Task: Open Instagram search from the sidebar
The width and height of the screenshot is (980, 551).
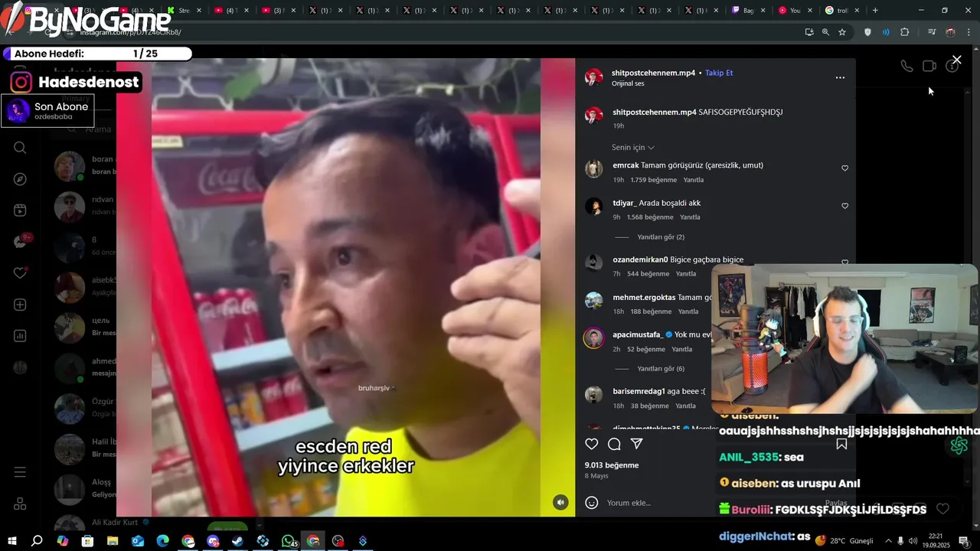Action: [20, 148]
